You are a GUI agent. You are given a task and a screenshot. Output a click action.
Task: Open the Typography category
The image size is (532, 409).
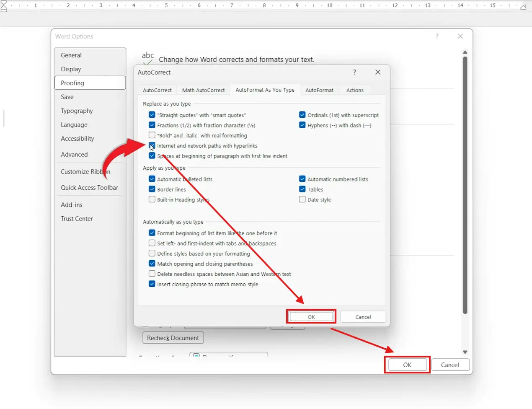(90, 111)
